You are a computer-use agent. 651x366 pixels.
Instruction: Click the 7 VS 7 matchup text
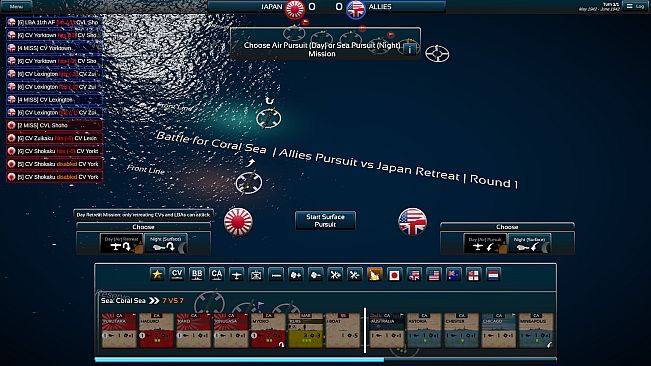tap(173, 300)
